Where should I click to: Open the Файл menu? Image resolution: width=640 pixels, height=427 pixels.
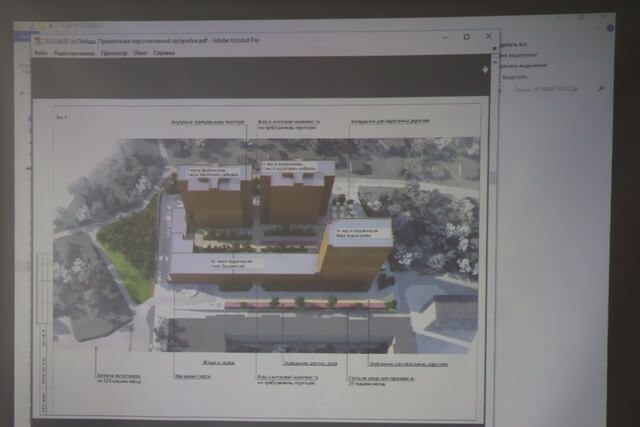point(40,51)
